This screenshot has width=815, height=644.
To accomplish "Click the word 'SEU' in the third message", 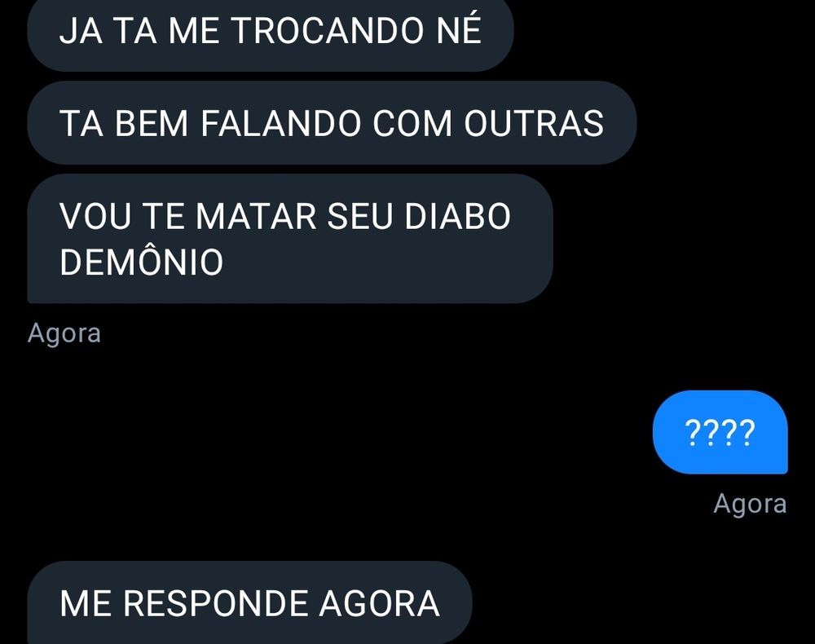I will tap(359, 216).
